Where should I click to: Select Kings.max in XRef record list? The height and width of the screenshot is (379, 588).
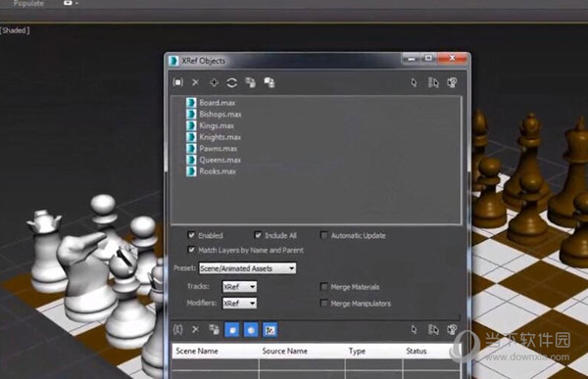click(x=217, y=125)
